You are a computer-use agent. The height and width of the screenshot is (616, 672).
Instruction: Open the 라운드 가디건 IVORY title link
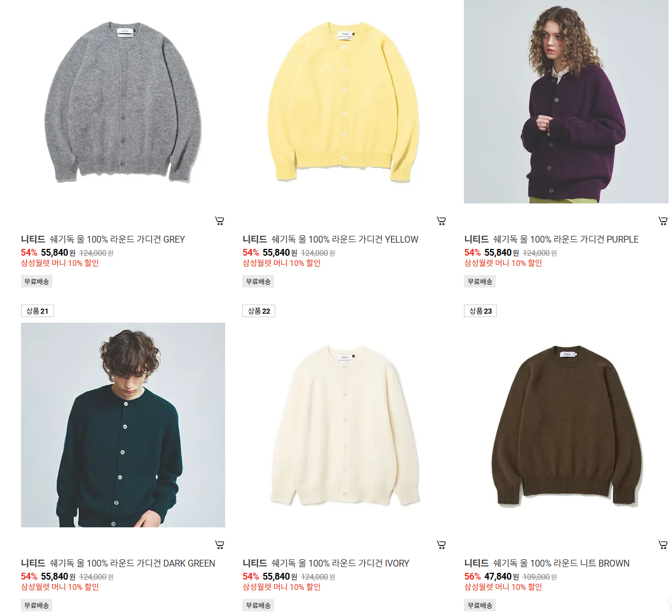(x=326, y=563)
